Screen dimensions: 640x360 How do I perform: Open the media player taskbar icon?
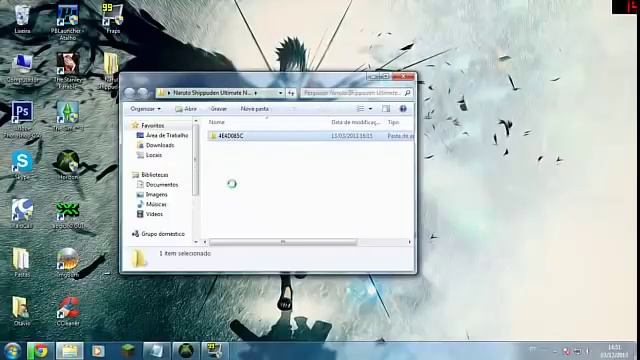pos(98,351)
